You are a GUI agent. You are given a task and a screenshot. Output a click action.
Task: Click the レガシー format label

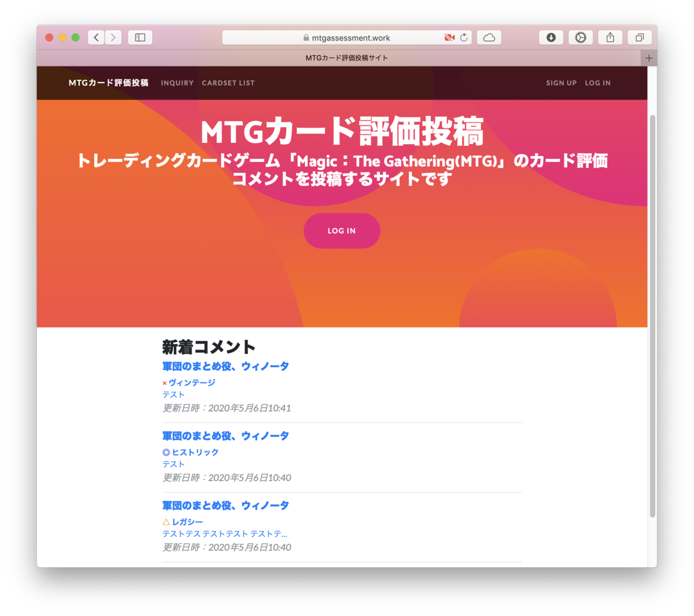coord(187,522)
